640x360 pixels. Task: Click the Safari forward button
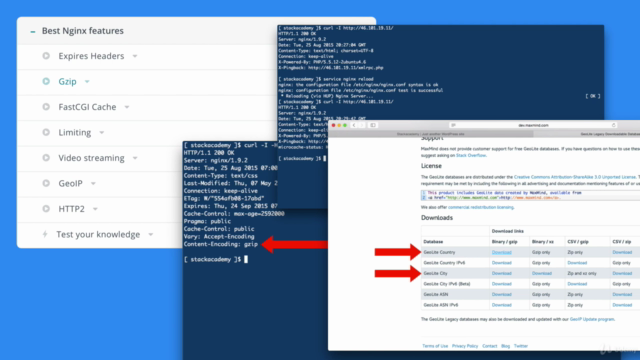click(x=362, y=125)
